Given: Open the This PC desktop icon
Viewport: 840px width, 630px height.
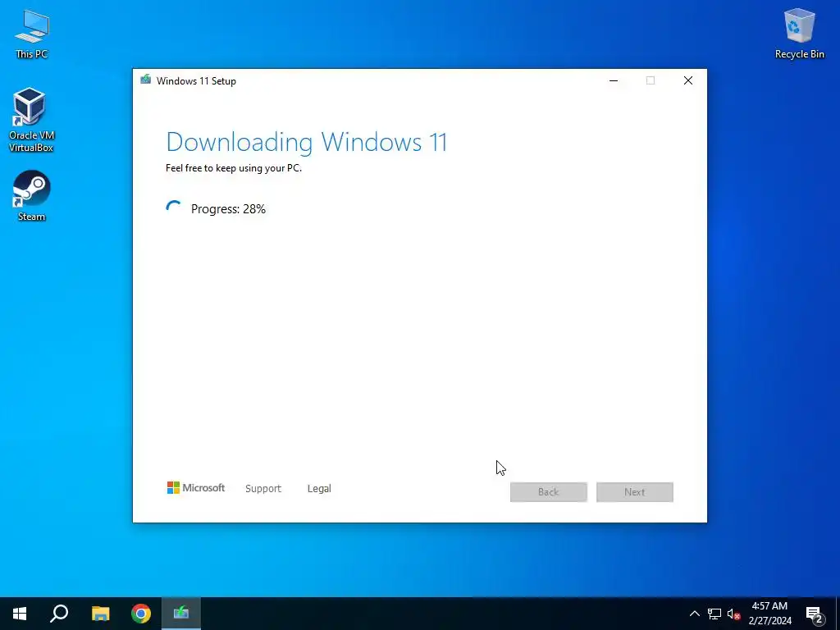Looking at the screenshot, I should (32, 34).
